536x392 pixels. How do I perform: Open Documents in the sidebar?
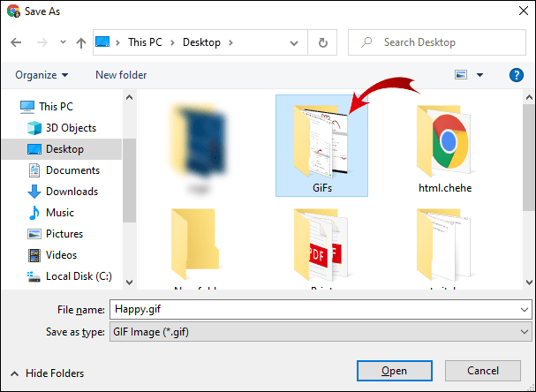point(64,170)
